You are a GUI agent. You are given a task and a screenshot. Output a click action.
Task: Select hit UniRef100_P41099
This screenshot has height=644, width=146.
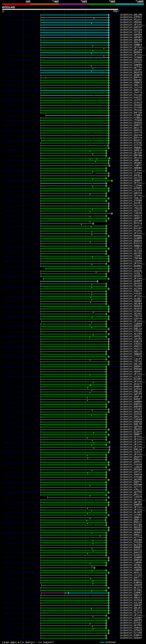(131, 95)
